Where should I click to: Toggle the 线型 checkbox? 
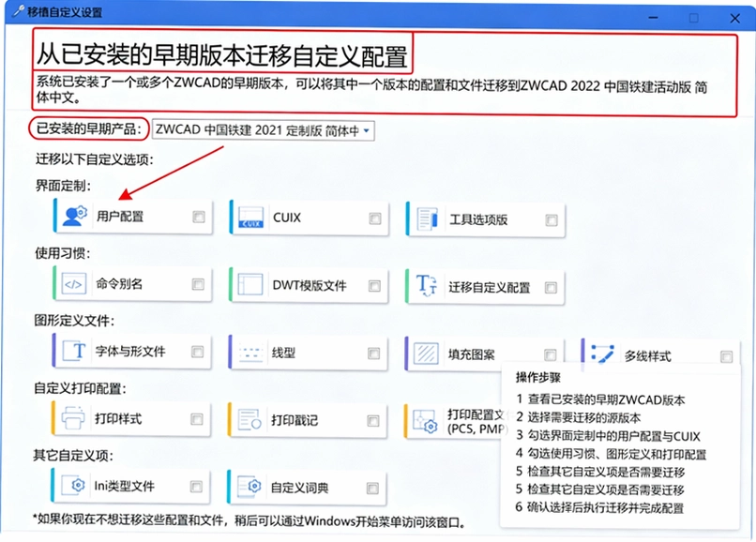[373, 354]
